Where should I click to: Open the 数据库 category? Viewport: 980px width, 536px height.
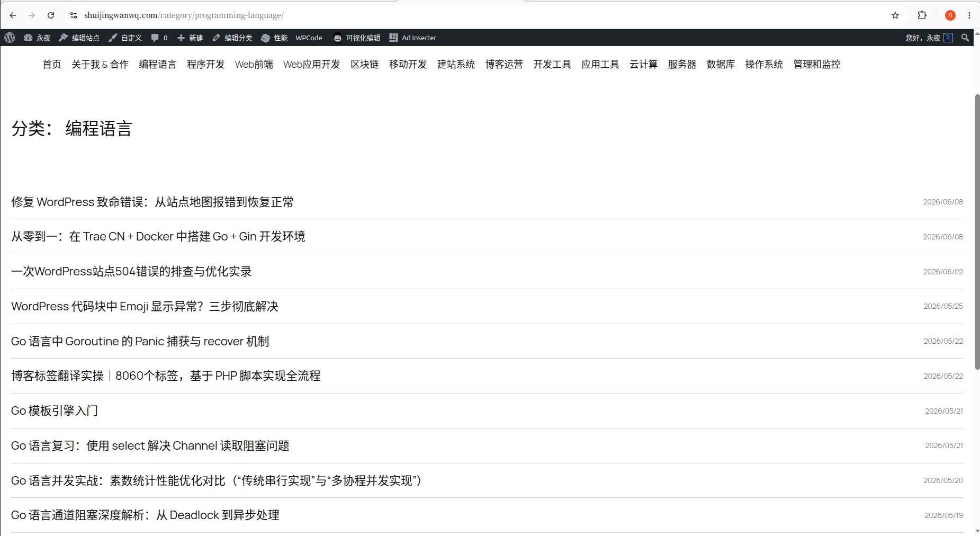[721, 64]
